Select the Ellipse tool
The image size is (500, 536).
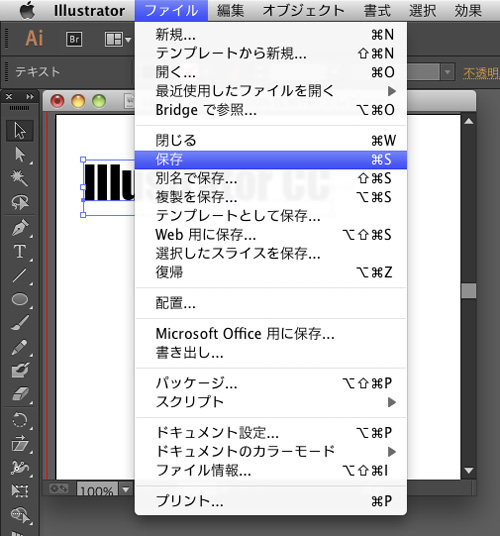coord(20,299)
